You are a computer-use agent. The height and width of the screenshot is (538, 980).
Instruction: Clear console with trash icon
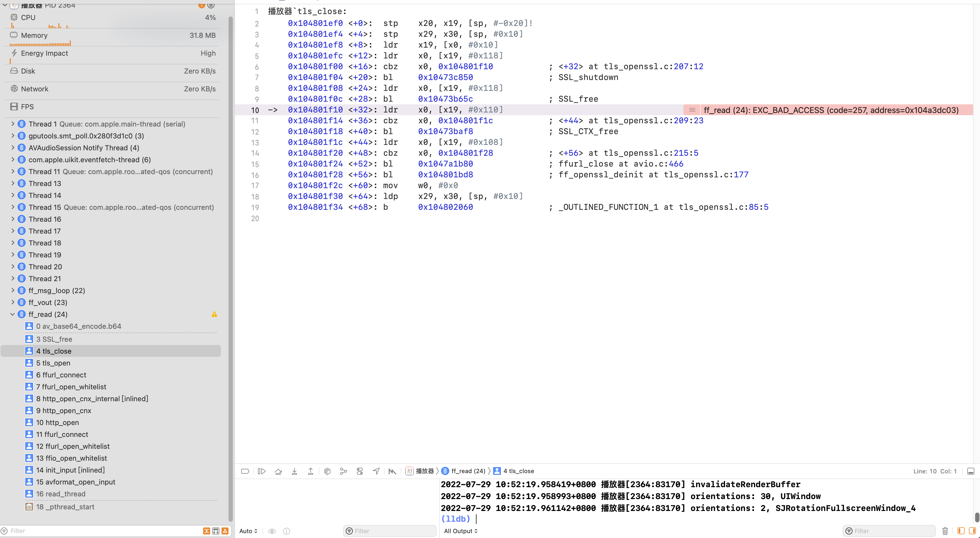tap(945, 531)
